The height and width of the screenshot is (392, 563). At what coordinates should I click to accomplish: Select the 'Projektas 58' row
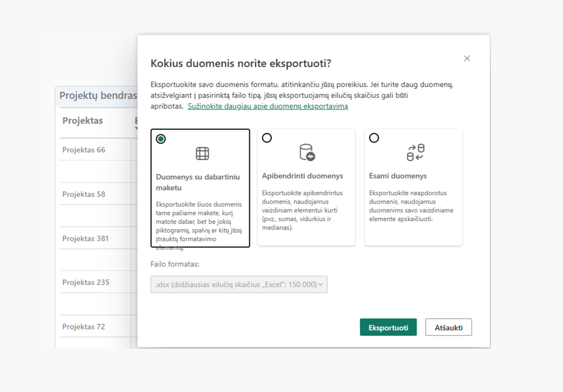point(84,194)
